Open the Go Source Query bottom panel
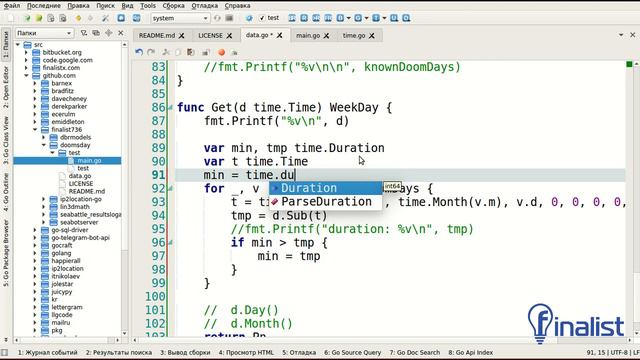640x360 pixels. [352, 352]
